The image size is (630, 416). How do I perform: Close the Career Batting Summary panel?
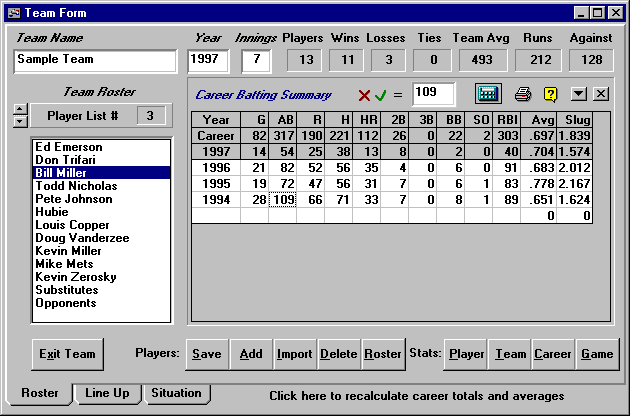click(600, 94)
